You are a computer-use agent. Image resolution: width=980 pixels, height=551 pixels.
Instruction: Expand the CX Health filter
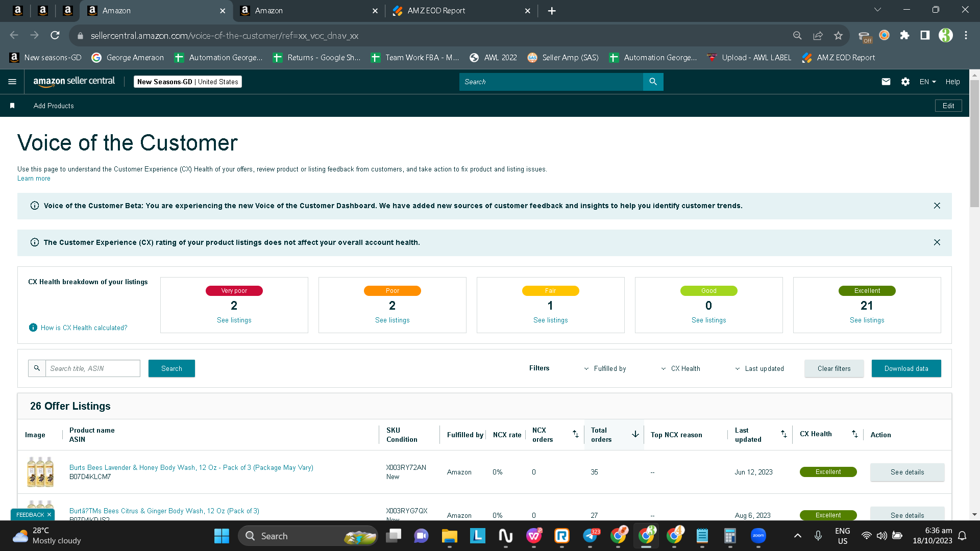pyautogui.click(x=681, y=368)
